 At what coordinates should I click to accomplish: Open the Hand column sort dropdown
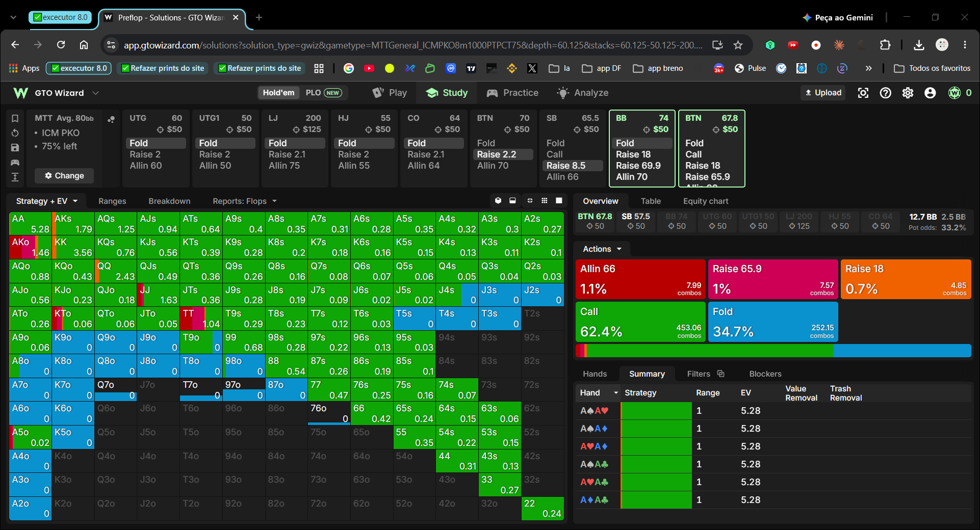pyautogui.click(x=616, y=393)
